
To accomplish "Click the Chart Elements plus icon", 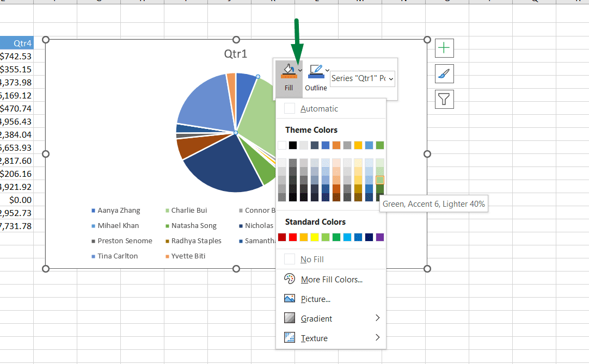I will click(444, 48).
